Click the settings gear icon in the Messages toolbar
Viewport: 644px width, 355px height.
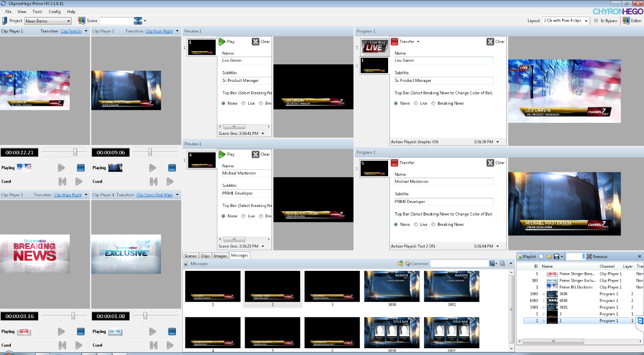pyautogui.click(x=502, y=264)
